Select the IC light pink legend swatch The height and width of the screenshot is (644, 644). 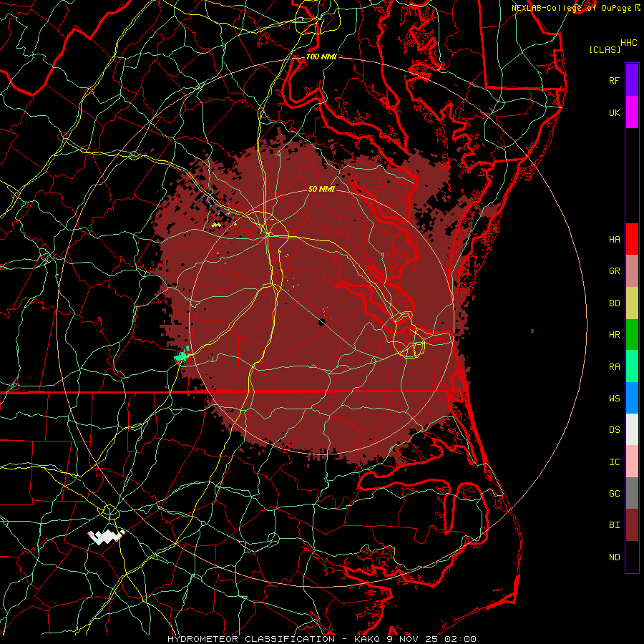coord(632,462)
